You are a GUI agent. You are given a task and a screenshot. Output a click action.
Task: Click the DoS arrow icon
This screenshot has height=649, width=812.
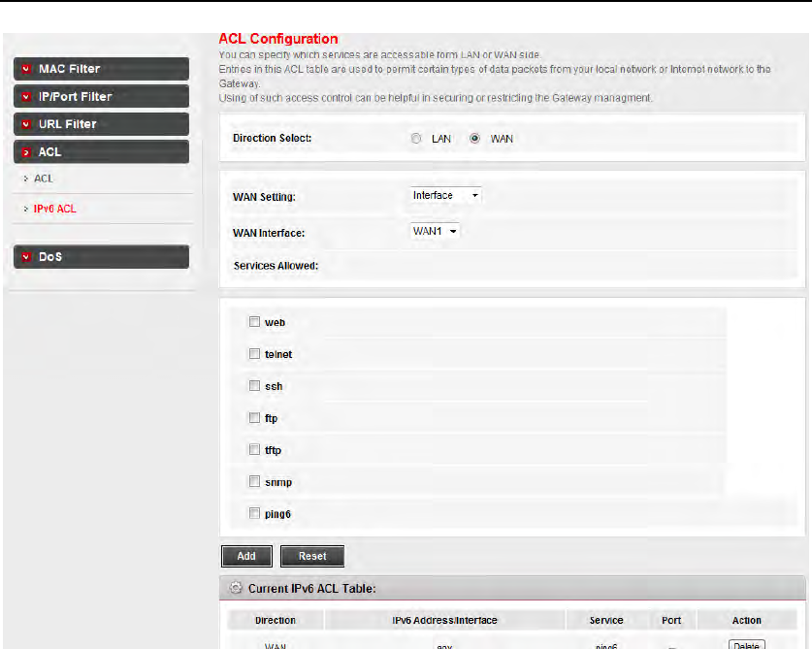26,257
